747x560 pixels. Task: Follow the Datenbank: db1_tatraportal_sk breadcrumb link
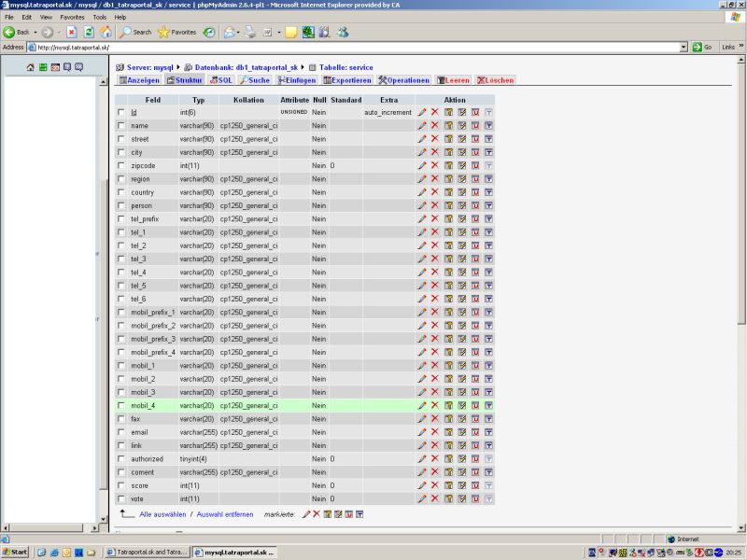[x=247, y=67]
